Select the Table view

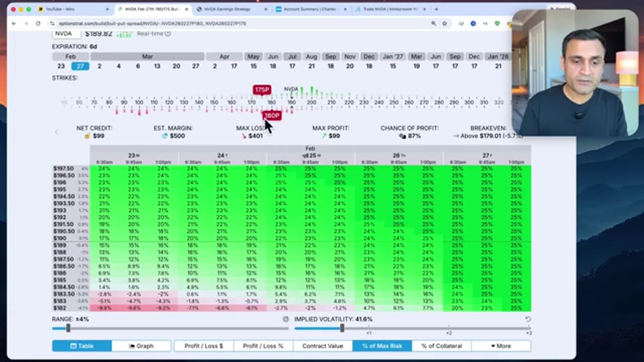pos(82,346)
